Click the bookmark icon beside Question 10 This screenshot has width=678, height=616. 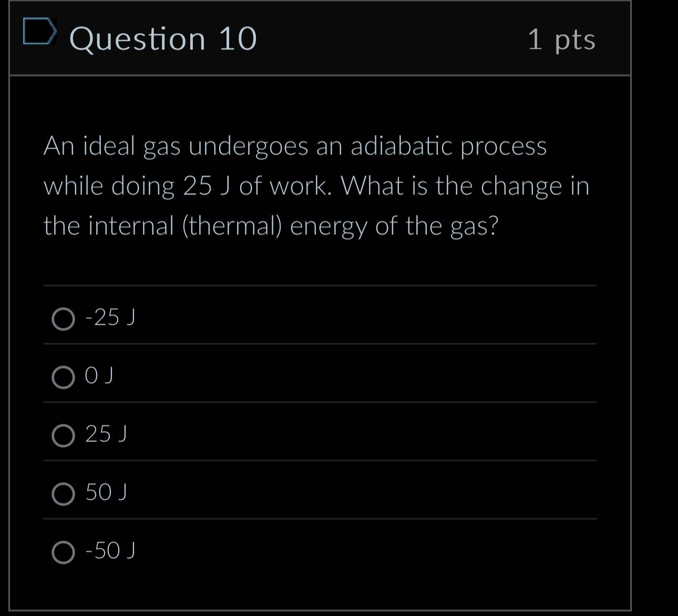coord(40,34)
